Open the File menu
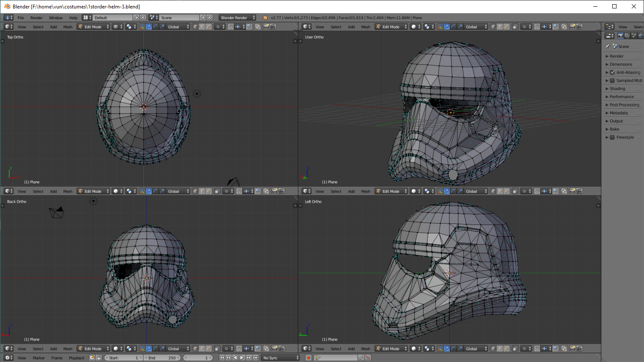 coord(21,18)
